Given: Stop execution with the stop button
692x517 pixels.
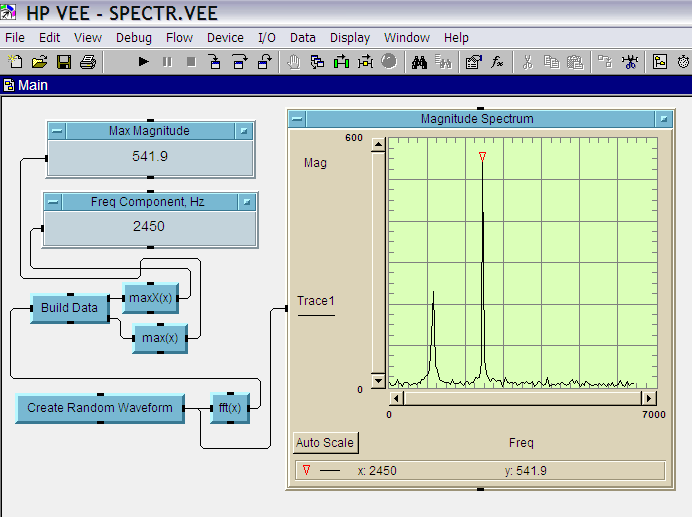Looking at the screenshot, I should 191,62.
